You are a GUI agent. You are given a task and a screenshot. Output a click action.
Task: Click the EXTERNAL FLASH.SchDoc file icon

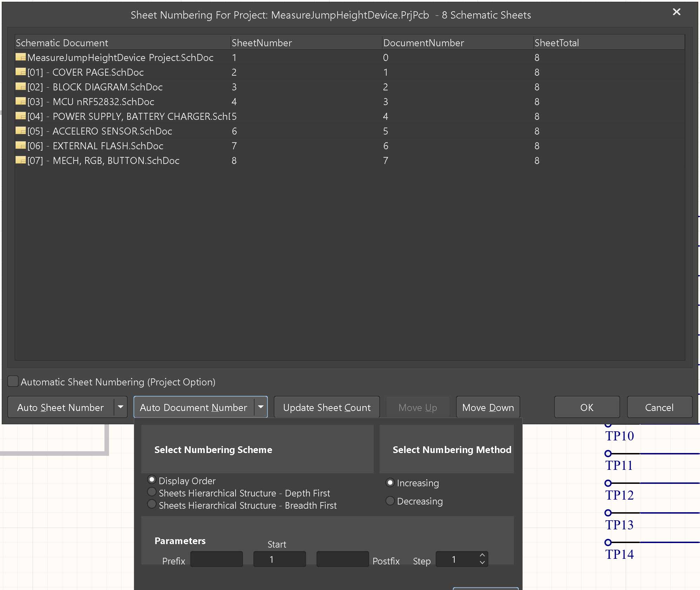21,146
